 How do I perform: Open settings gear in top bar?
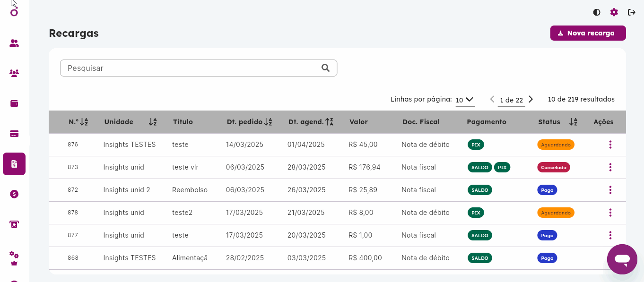tap(614, 12)
